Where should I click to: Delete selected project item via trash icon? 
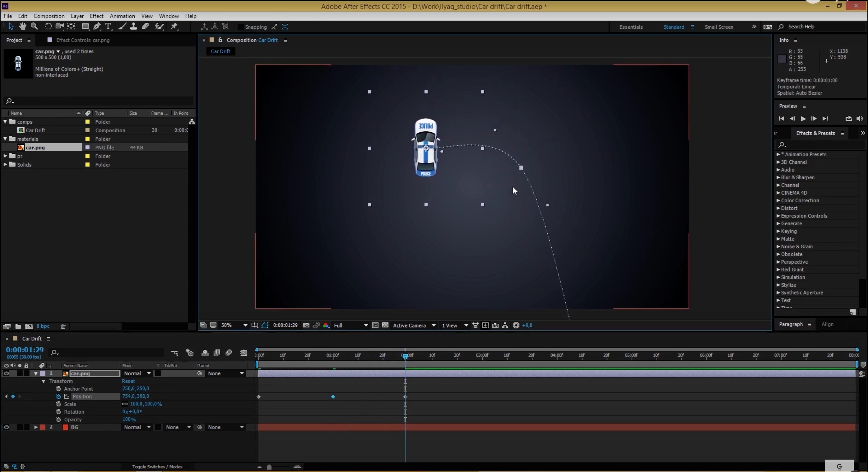pyautogui.click(x=63, y=326)
